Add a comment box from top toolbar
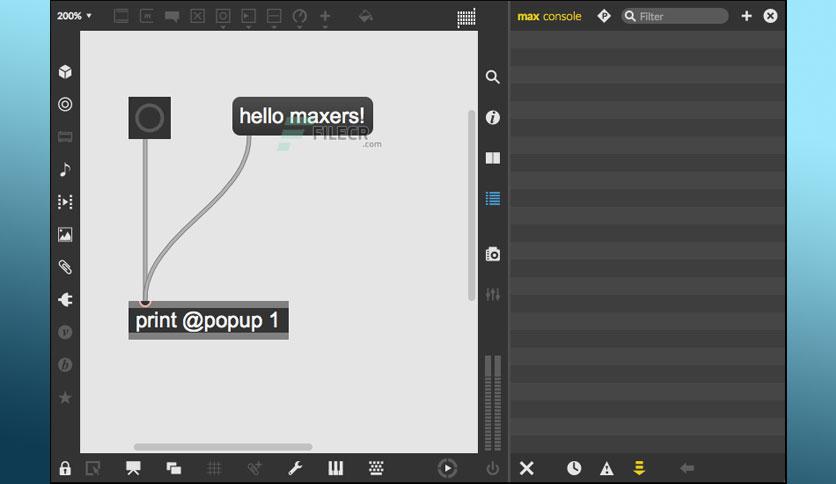The height and width of the screenshot is (484, 836). (x=172, y=17)
